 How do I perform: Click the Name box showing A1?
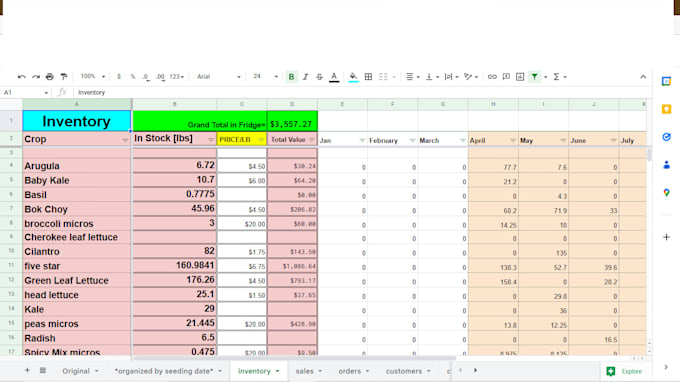tap(25, 92)
